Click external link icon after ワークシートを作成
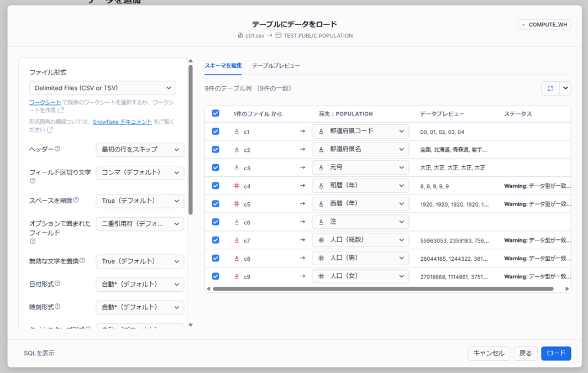 61,110
